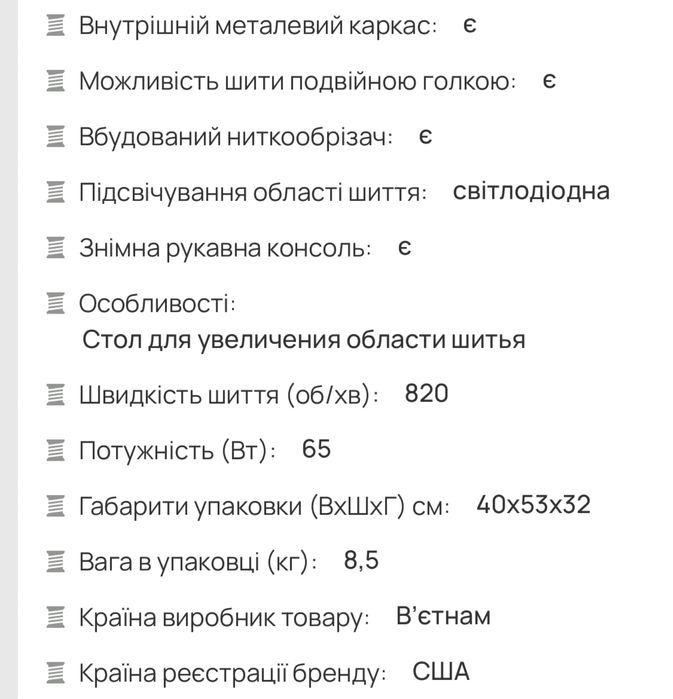Viewport: 673px width, 699px height.
Task: Click the sewing speed value 820
Action: (426, 394)
